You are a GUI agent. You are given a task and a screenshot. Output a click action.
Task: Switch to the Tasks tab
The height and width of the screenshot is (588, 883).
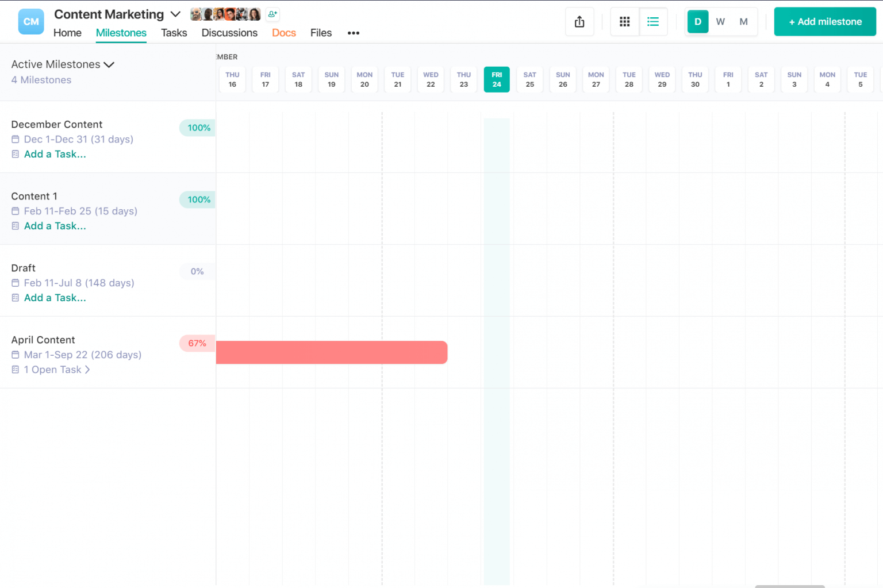(x=174, y=33)
